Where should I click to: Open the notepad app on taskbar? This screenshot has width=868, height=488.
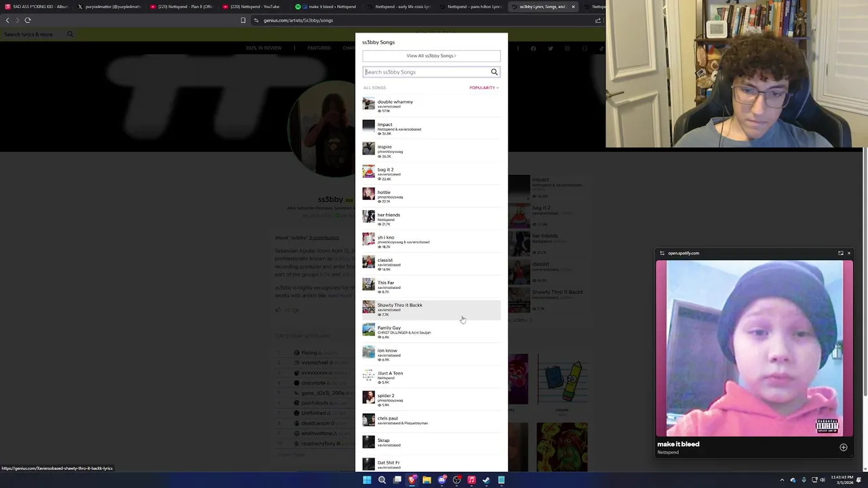point(501,480)
